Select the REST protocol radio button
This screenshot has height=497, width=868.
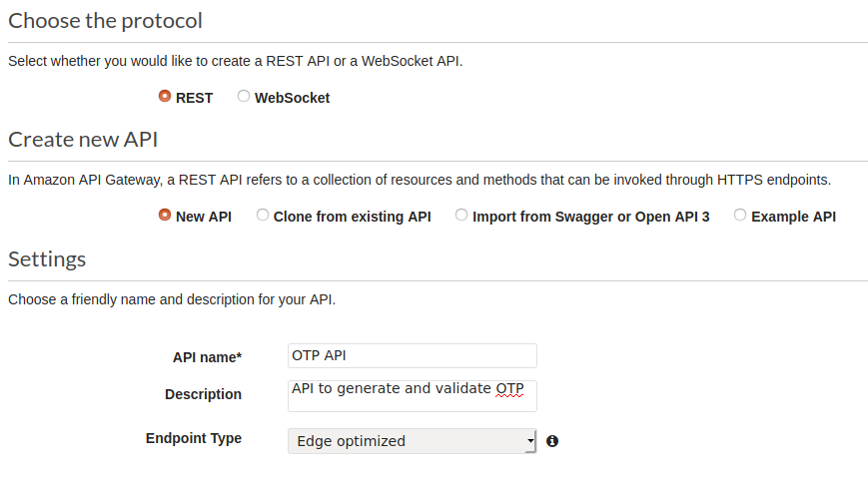[x=165, y=97]
